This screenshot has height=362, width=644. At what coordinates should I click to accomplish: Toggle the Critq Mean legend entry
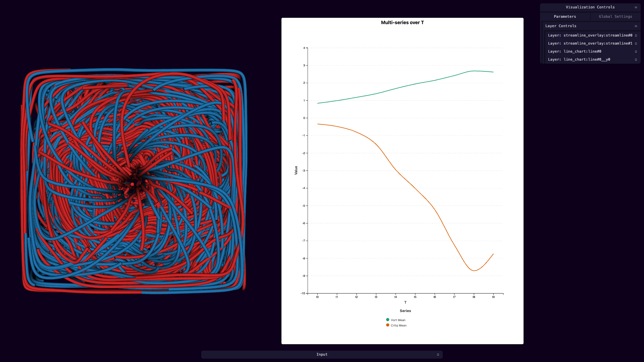(396, 325)
